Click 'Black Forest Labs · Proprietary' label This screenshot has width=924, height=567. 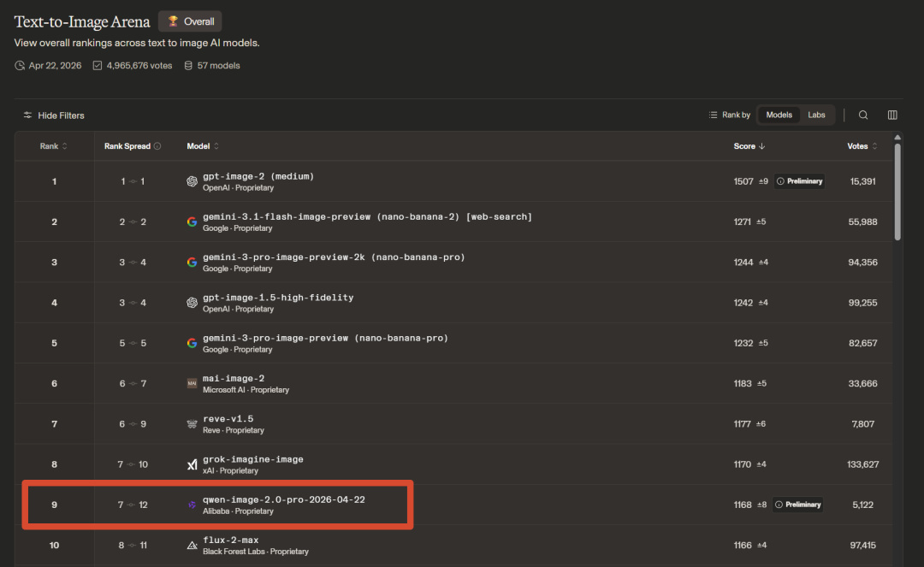[256, 552]
